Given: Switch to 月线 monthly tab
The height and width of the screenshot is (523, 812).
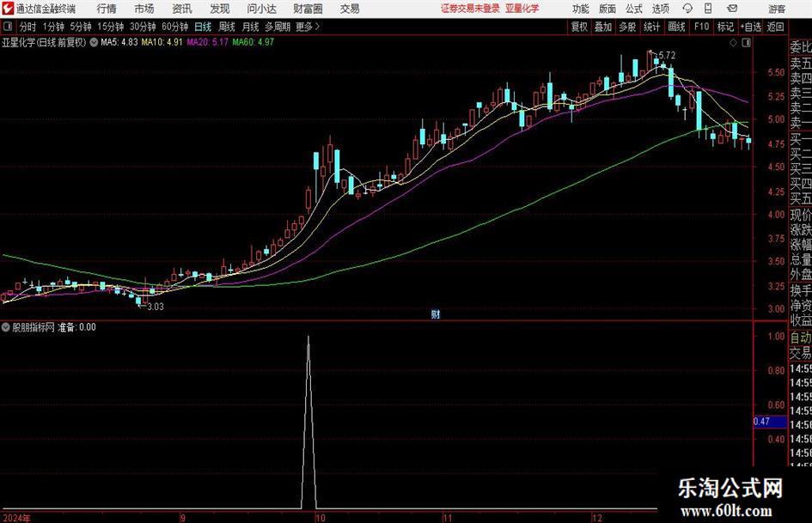Looking at the screenshot, I should click(x=251, y=27).
